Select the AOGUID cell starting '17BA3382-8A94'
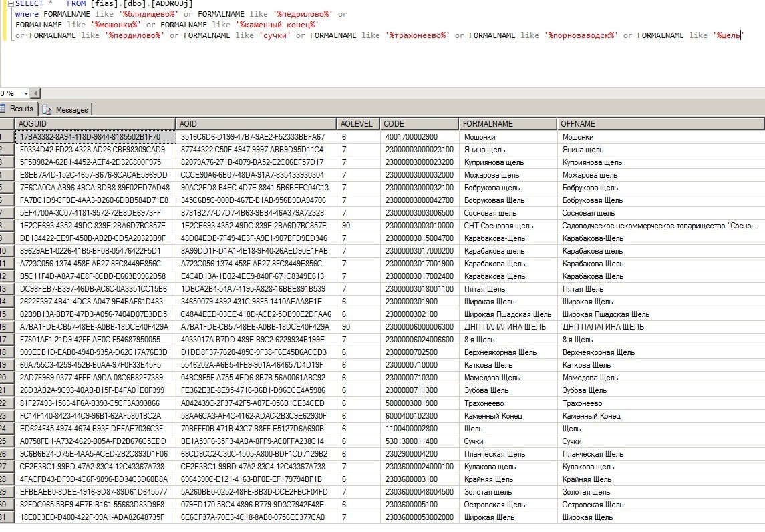Viewport: 765px width, 532px height. point(95,137)
